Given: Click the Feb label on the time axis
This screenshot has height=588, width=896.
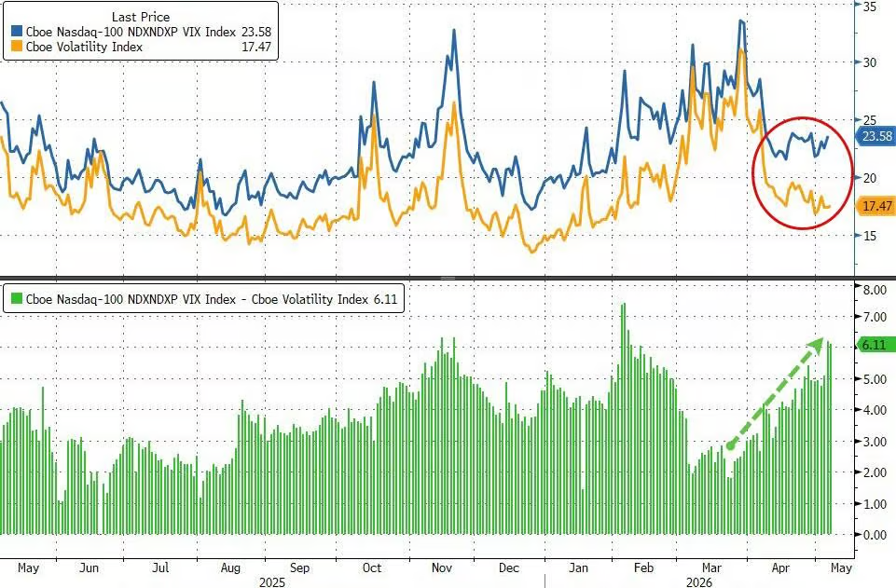Looking at the screenshot, I should 643,568.
